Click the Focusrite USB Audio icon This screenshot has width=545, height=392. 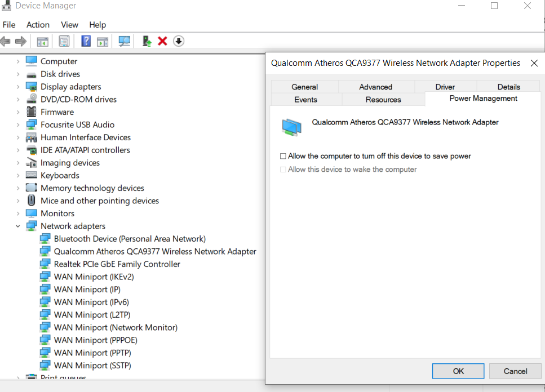point(32,124)
